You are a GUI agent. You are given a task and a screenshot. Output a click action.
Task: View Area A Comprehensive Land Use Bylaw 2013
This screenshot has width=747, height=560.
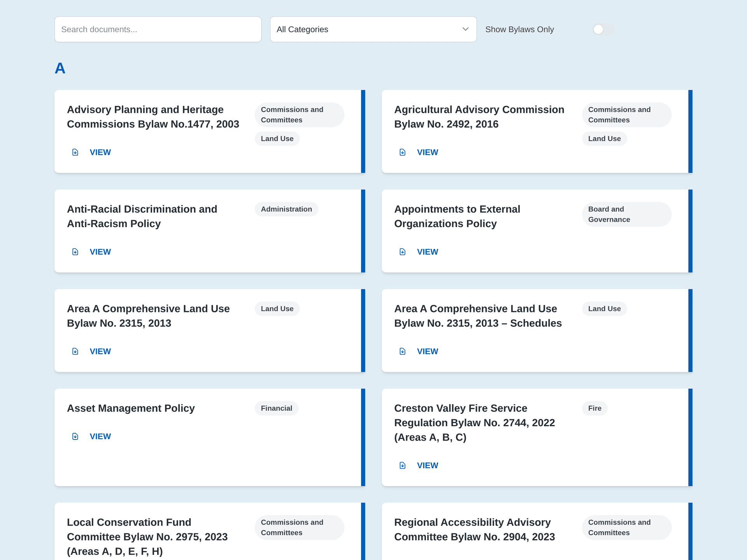(100, 352)
